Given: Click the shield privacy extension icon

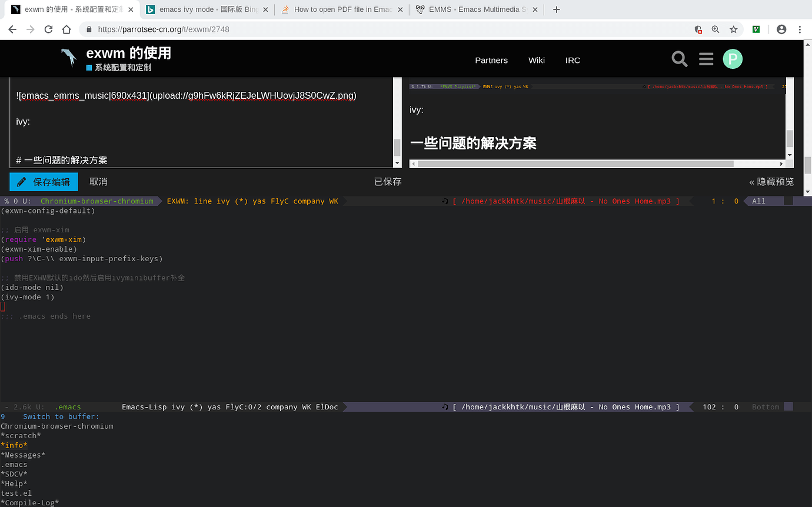Looking at the screenshot, I should (698, 29).
